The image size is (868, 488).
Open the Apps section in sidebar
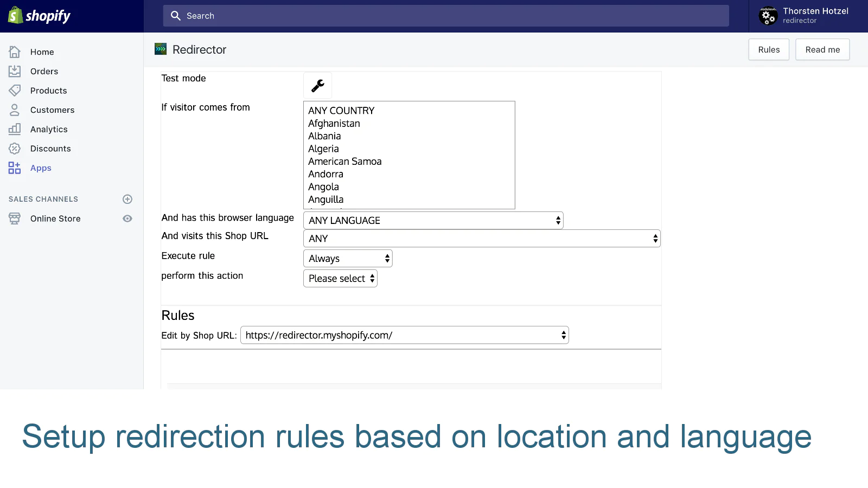(x=41, y=168)
